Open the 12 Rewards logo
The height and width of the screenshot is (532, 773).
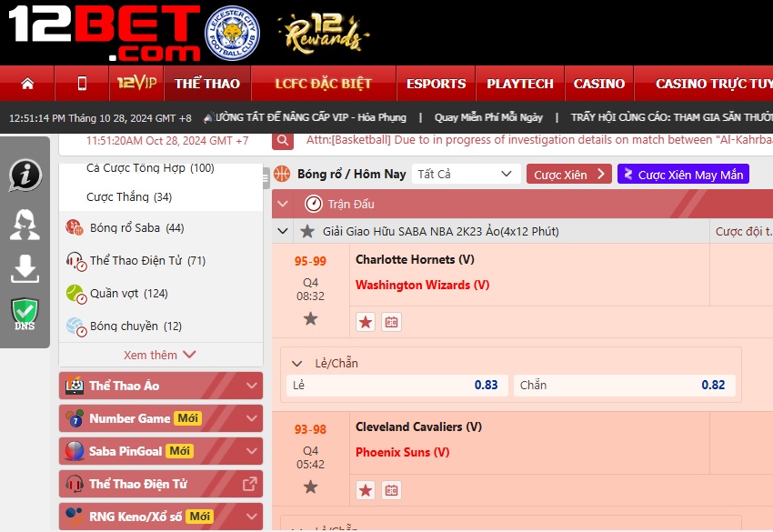click(324, 34)
